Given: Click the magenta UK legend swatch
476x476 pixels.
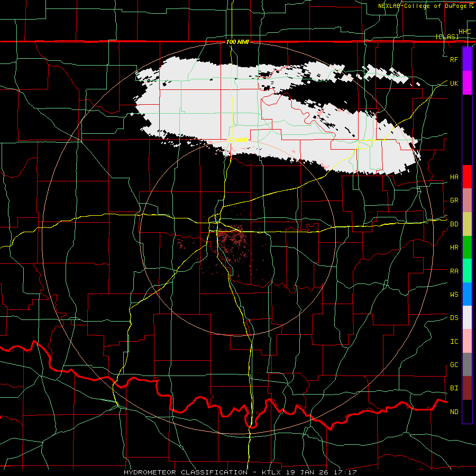Looking at the screenshot, I should click(x=467, y=83).
